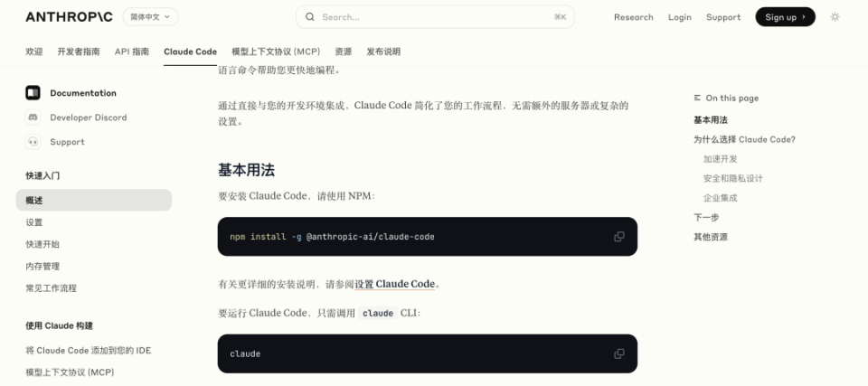868x386 pixels.
Task: Click the ⌘K shortcut hint
Action: click(x=561, y=17)
